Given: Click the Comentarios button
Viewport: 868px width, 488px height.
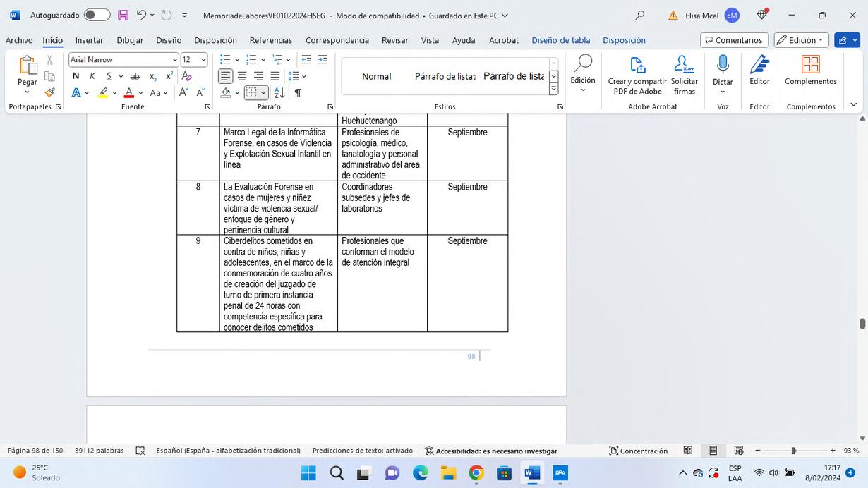Looking at the screenshot, I should (x=735, y=40).
